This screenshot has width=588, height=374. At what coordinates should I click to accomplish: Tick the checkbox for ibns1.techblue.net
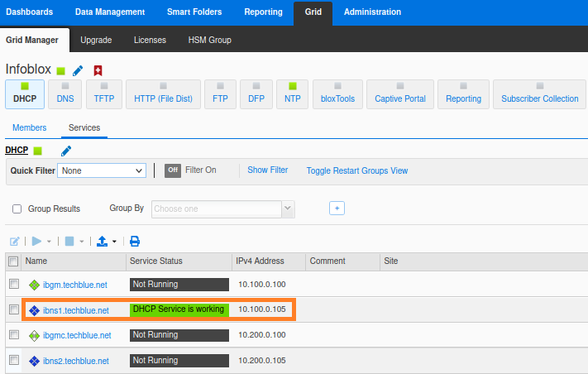(x=13, y=310)
